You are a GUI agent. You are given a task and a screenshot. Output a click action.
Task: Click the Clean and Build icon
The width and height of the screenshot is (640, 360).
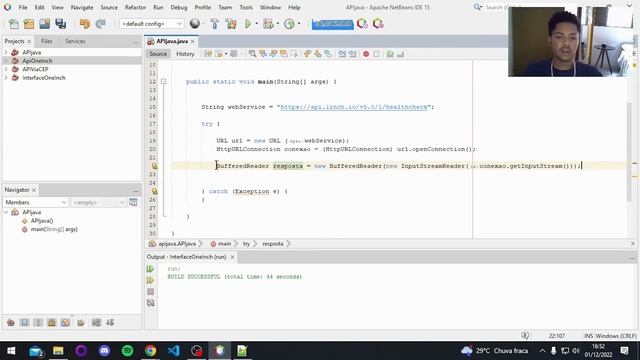click(231, 24)
